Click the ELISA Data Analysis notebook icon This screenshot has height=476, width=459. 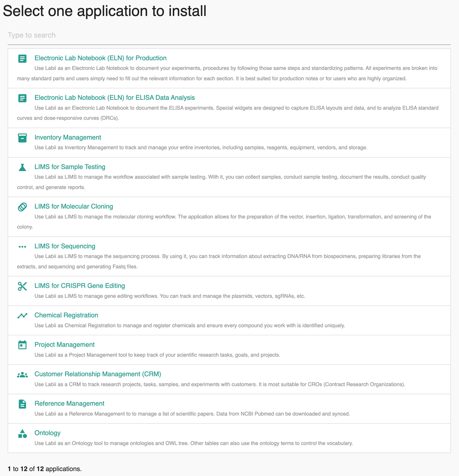(x=22, y=98)
